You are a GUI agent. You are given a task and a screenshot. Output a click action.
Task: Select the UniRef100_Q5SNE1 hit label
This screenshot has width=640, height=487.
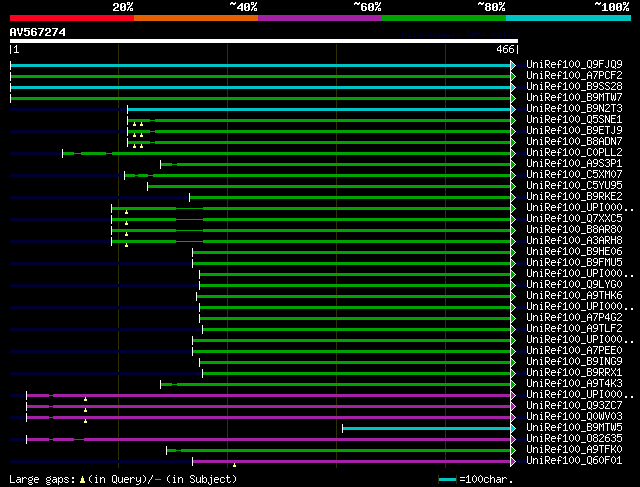[x=560, y=120]
